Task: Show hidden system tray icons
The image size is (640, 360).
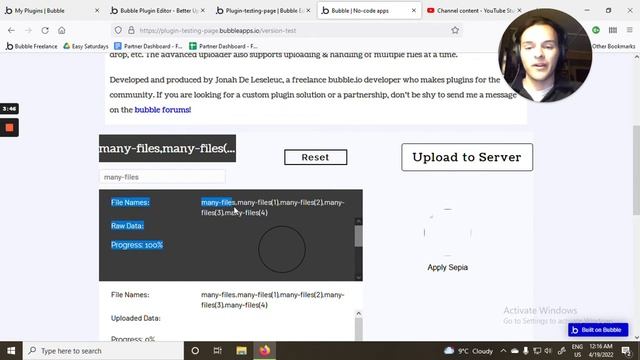Action: [503, 351]
